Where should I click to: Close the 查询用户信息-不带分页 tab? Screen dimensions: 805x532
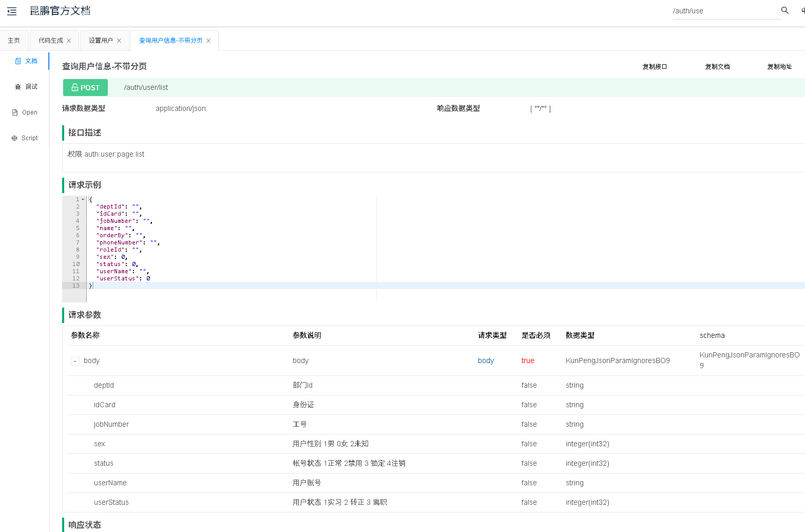tap(208, 41)
